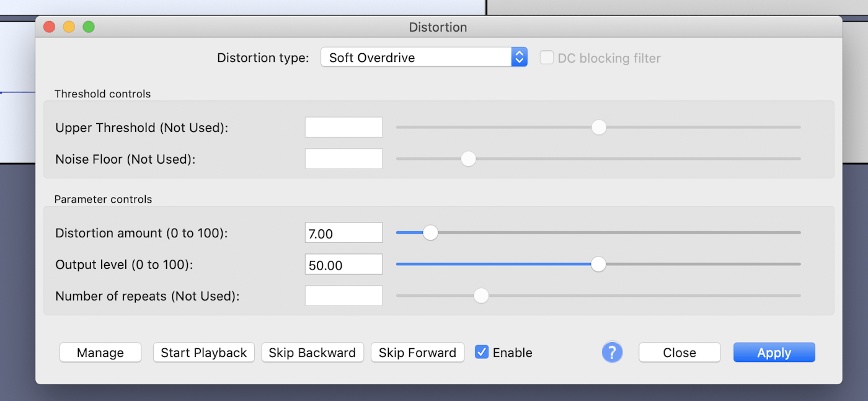Focus the Output level field showing 50.00

344,265
